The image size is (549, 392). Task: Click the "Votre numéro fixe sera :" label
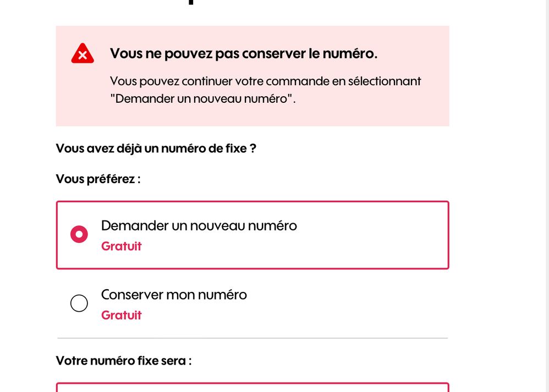pyautogui.click(x=124, y=361)
